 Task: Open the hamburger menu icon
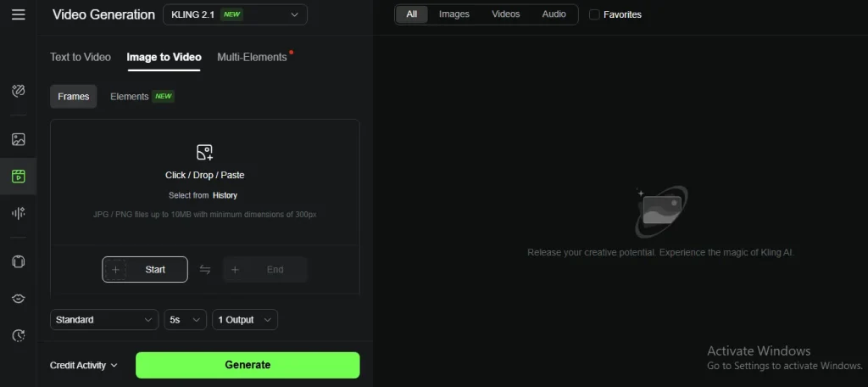tap(19, 14)
